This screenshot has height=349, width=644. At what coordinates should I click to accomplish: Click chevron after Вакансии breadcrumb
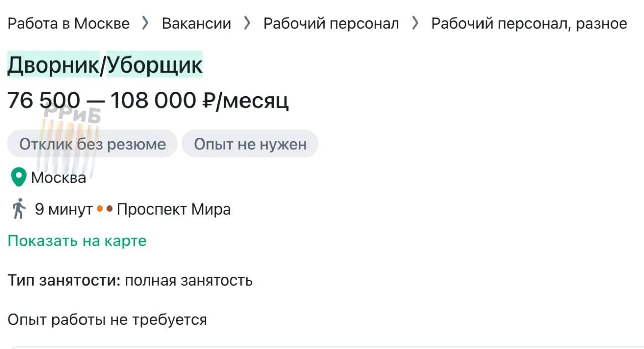pos(247,23)
